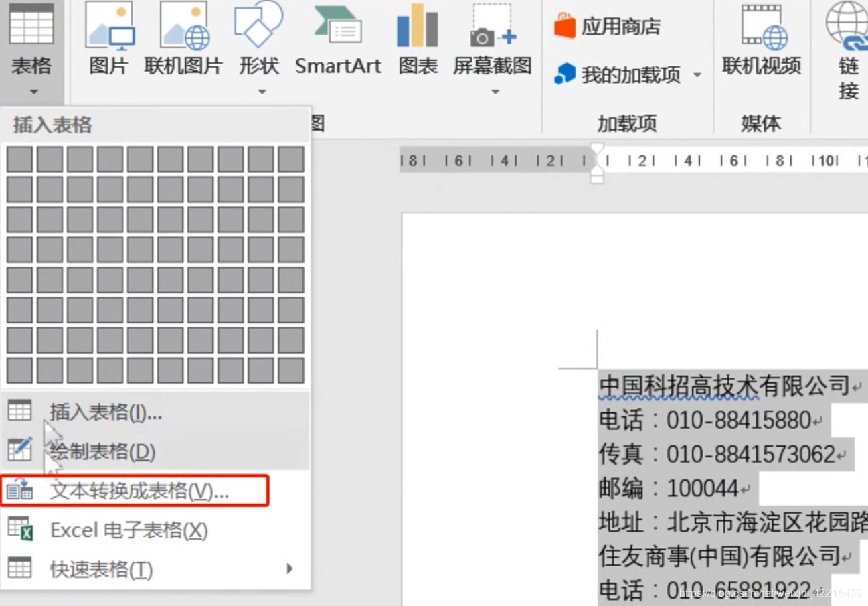Click the line 邮编：100044
This screenshot has width=868, height=606.
(669, 489)
